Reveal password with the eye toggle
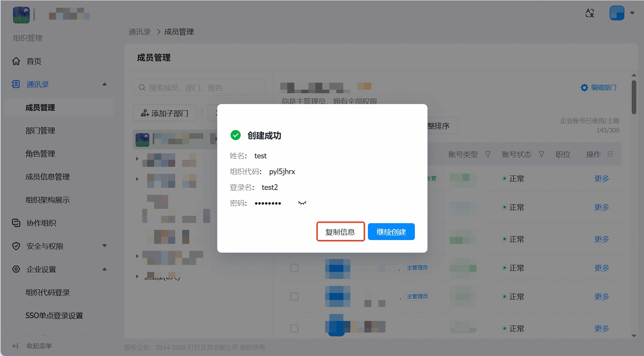 click(302, 203)
